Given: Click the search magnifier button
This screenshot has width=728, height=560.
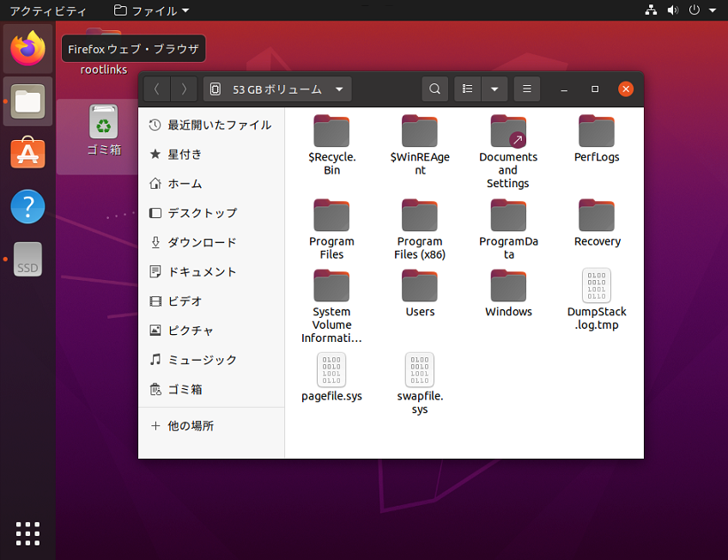Looking at the screenshot, I should (x=434, y=88).
